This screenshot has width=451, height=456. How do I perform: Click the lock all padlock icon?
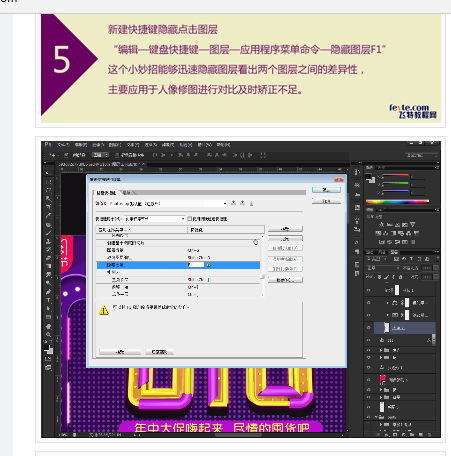click(400, 277)
